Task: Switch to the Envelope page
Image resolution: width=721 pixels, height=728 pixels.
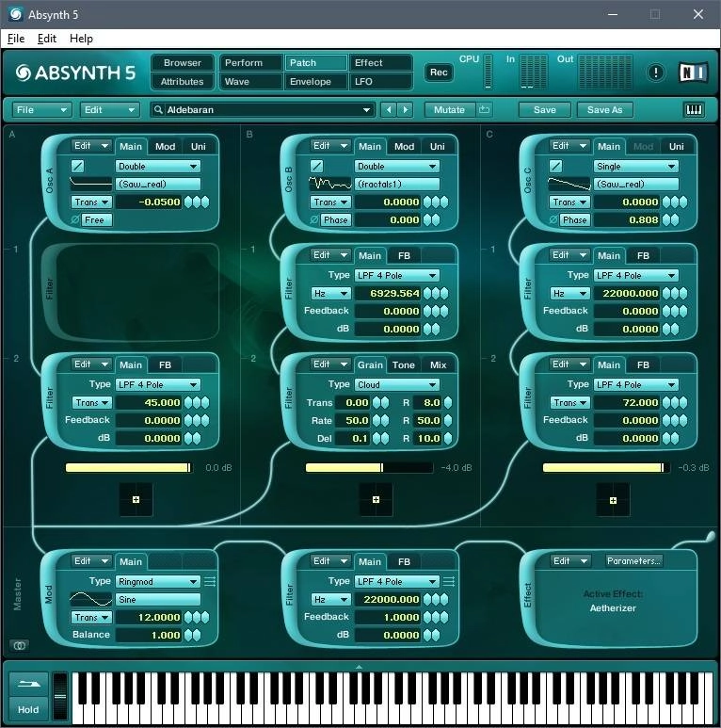Action: (x=315, y=82)
